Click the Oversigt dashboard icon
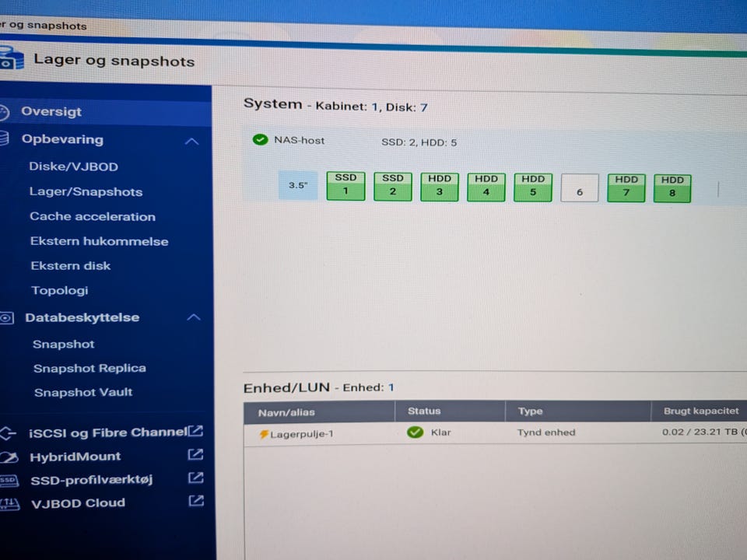This screenshot has height=560, width=747. coord(4,112)
